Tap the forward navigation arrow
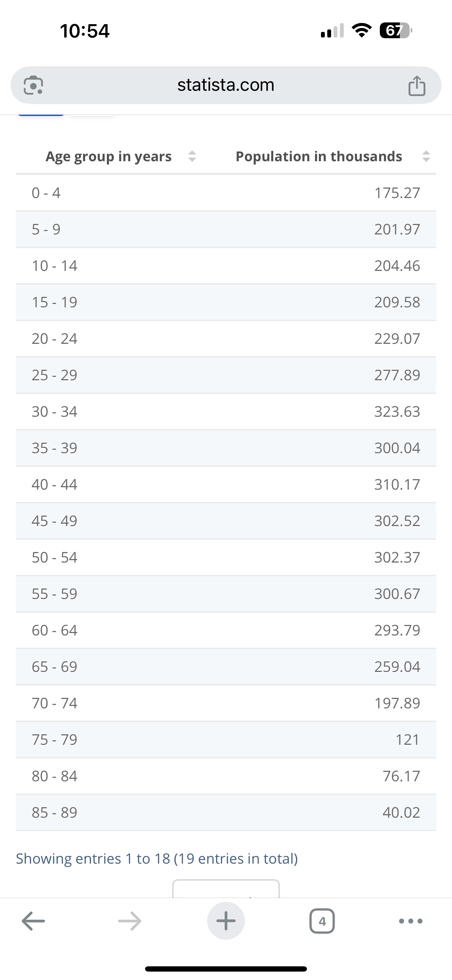Screen dimensions: 452x980 coord(130,921)
